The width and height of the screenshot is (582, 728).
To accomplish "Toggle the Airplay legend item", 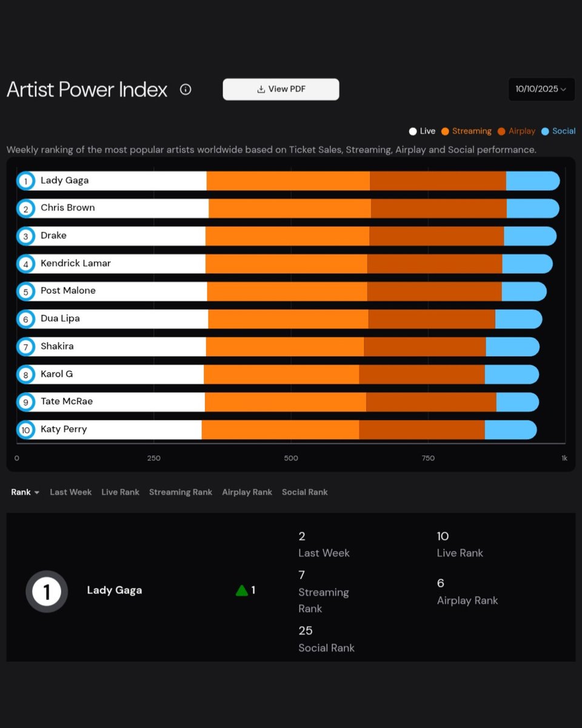I will click(x=517, y=131).
